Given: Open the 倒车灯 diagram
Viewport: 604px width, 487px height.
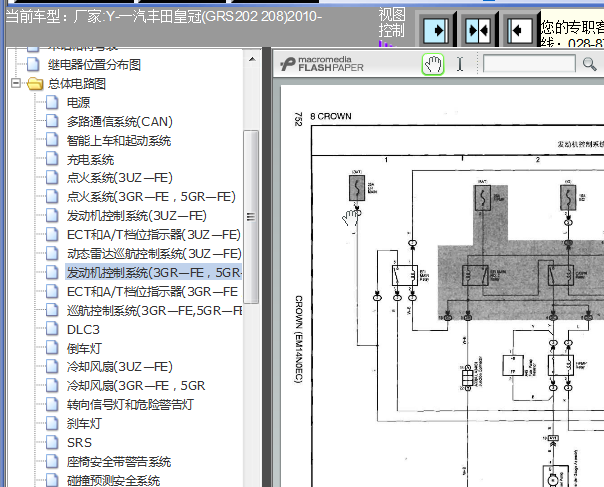Looking at the screenshot, I should [84, 349].
